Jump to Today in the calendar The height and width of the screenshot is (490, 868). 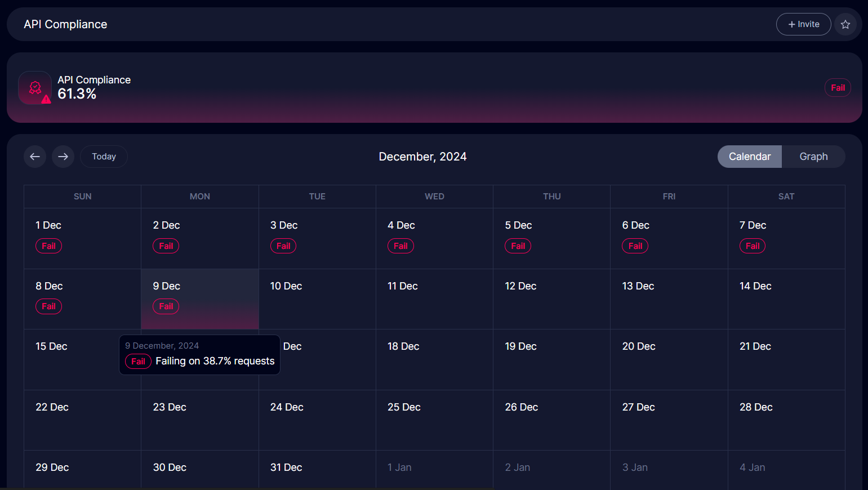(x=104, y=157)
